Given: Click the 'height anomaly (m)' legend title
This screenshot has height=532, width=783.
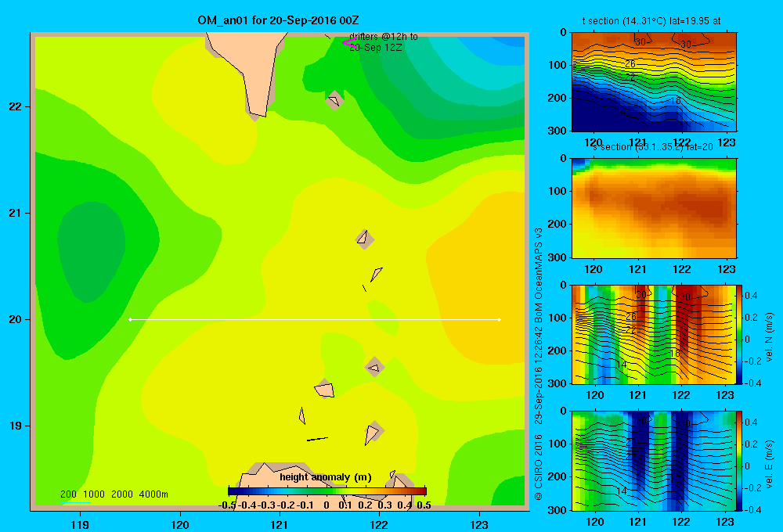Looking at the screenshot, I should 326,477.
